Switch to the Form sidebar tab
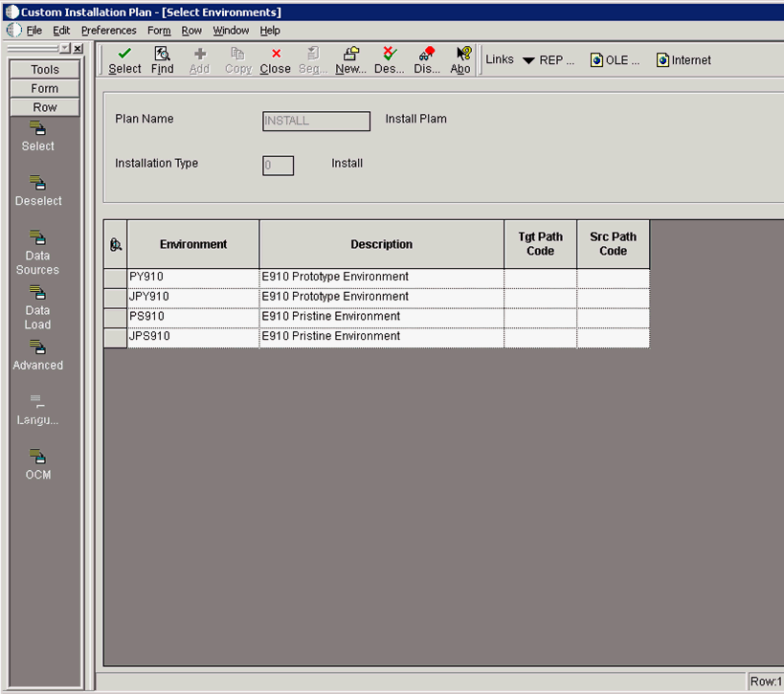 click(x=45, y=89)
